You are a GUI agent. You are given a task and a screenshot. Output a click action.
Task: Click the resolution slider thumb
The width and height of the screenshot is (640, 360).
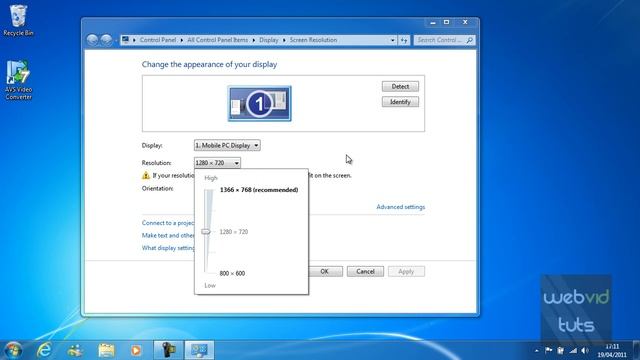point(206,232)
